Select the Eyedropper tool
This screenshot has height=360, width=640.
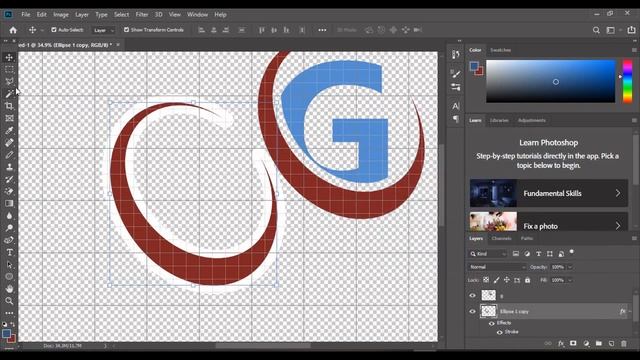9,131
